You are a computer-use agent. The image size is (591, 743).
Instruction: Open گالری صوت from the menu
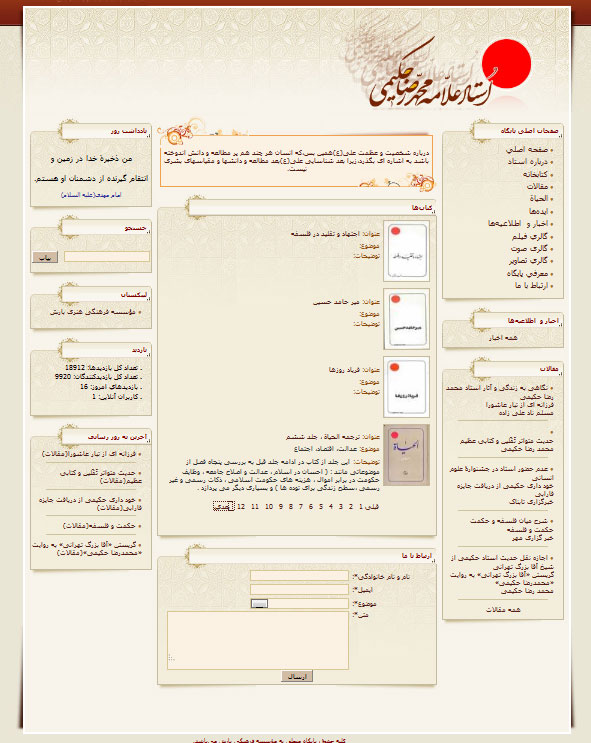click(529, 248)
